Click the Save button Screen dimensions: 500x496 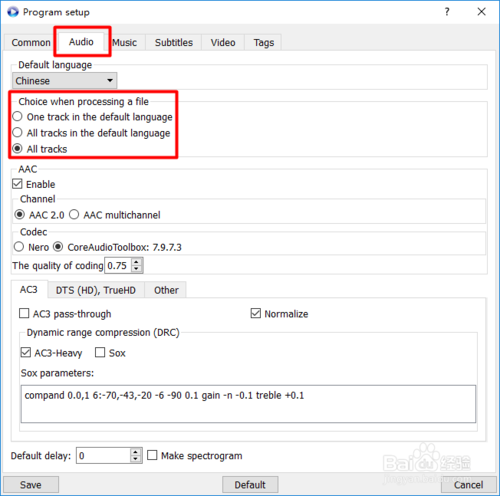pyautogui.click(x=31, y=485)
